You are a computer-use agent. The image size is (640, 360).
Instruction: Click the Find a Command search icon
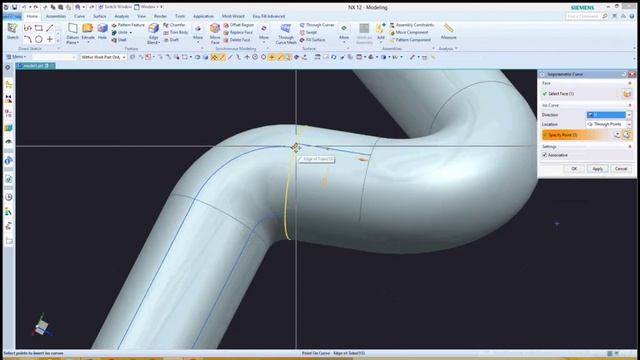[x=604, y=16]
